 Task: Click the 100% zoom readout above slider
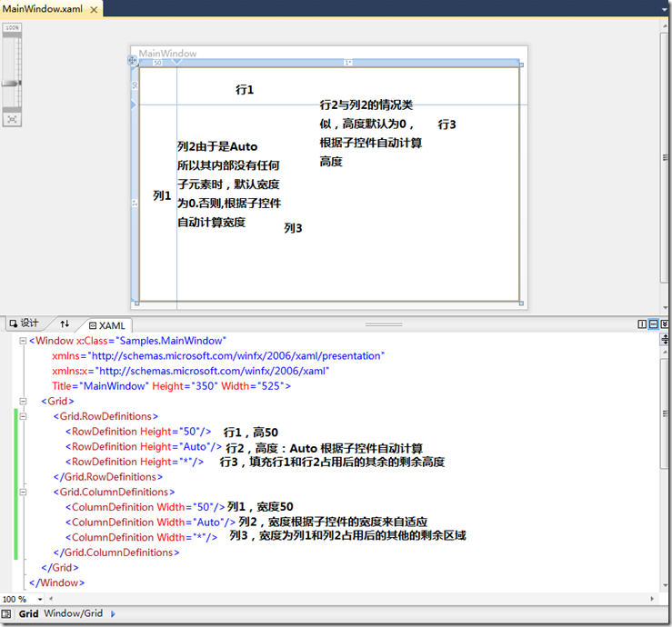pyautogui.click(x=12, y=28)
